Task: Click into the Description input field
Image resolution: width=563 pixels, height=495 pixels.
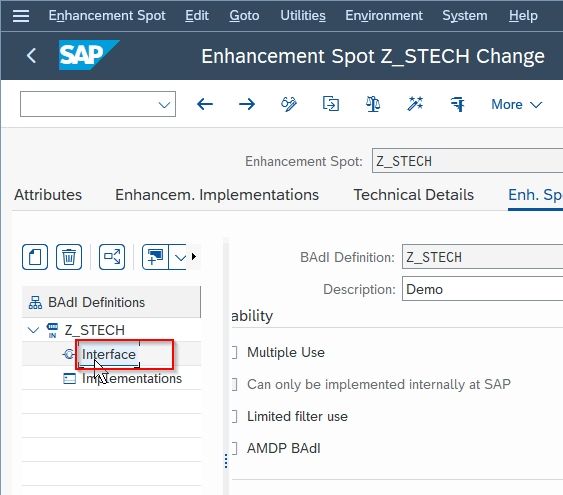Action: (x=482, y=289)
